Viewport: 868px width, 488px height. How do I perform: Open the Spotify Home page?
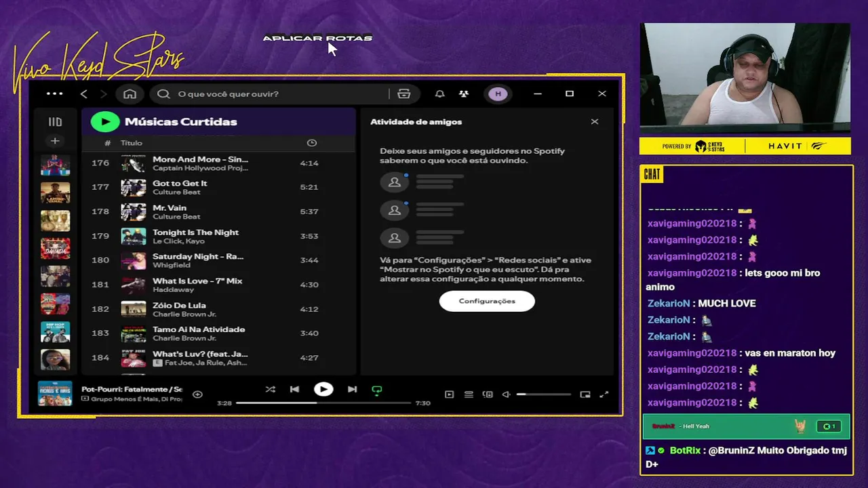pos(130,94)
